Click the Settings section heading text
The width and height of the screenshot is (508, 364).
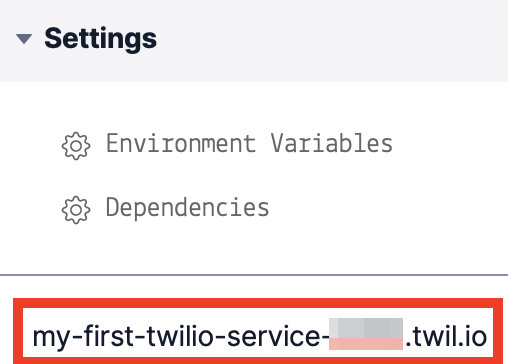point(100,39)
